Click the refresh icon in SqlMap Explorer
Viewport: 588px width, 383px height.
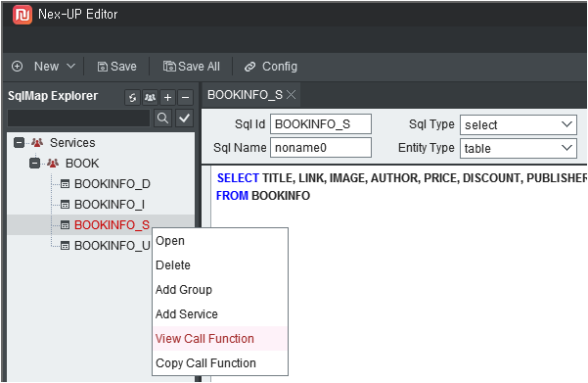pyautogui.click(x=132, y=98)
